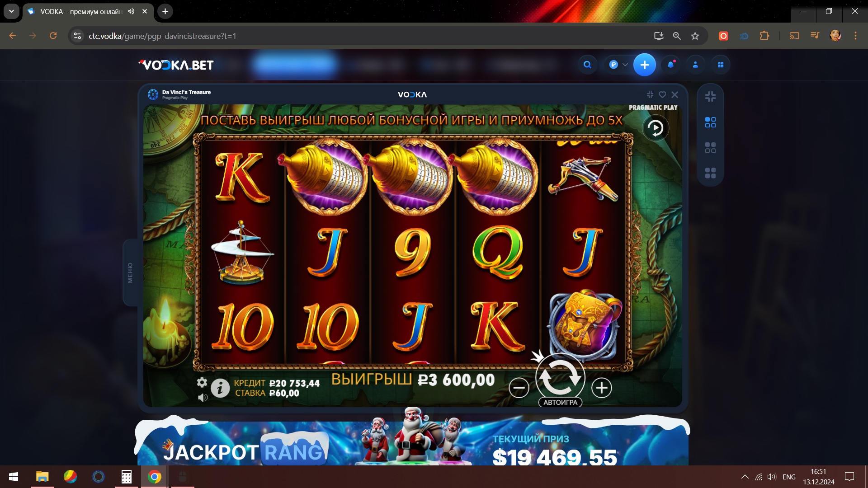Mute the VODKA browser tab audio
This screenshot has width=868, height=488.
131,11
